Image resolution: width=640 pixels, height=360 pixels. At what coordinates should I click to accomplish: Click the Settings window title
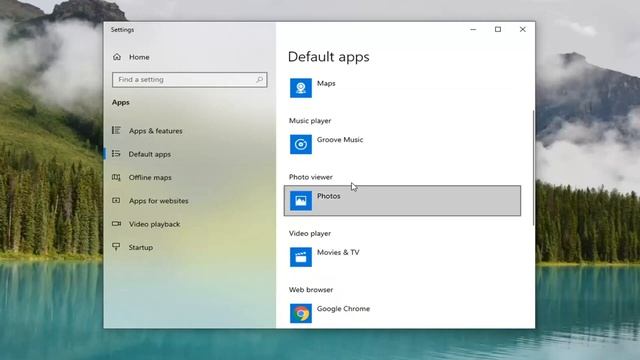pos(122,30)
